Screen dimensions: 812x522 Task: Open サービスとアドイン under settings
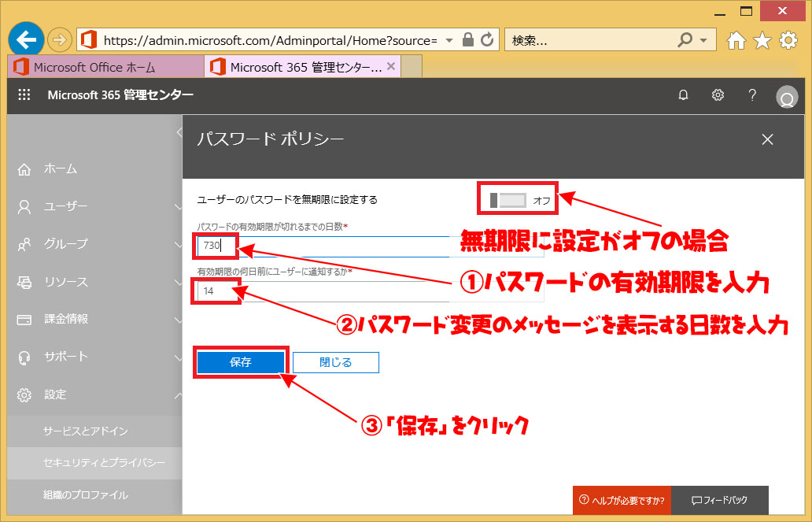(95, 431)
